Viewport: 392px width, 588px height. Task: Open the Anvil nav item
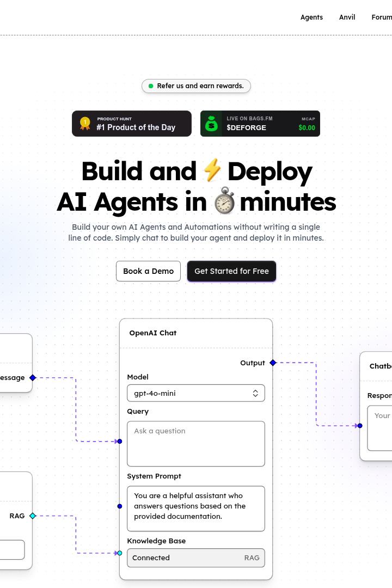click(x=347, y=17)
